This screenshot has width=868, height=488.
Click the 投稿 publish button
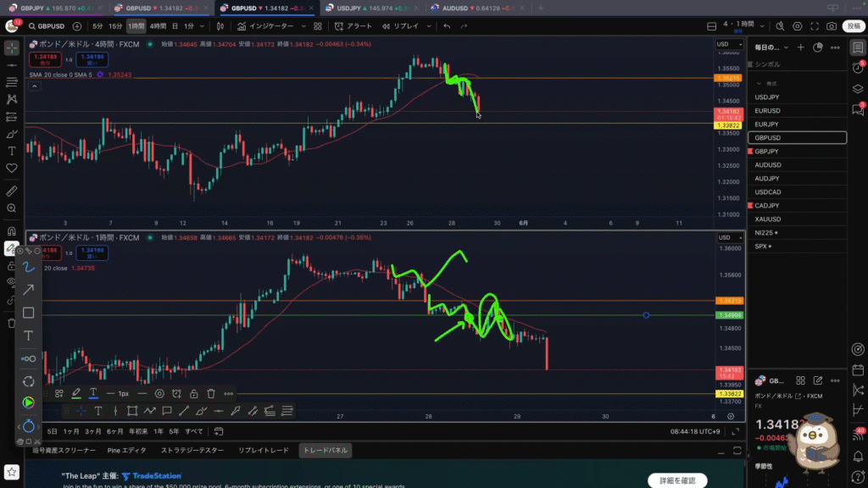[854, 26]
